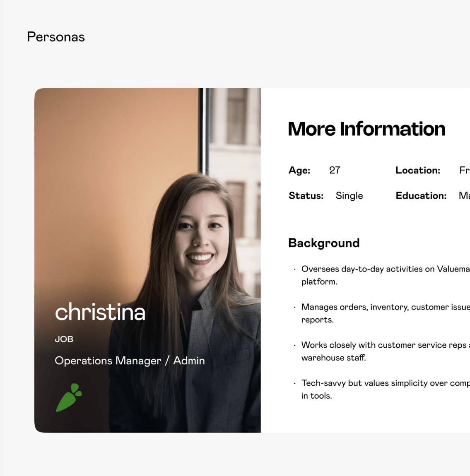Select the "Single" status value

point(349,196)
